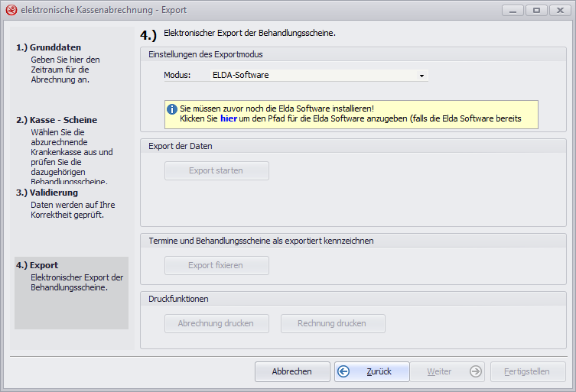Click the Fertigstellen button
This screenshot has height=392, width=576.
(x=527, y=371)
